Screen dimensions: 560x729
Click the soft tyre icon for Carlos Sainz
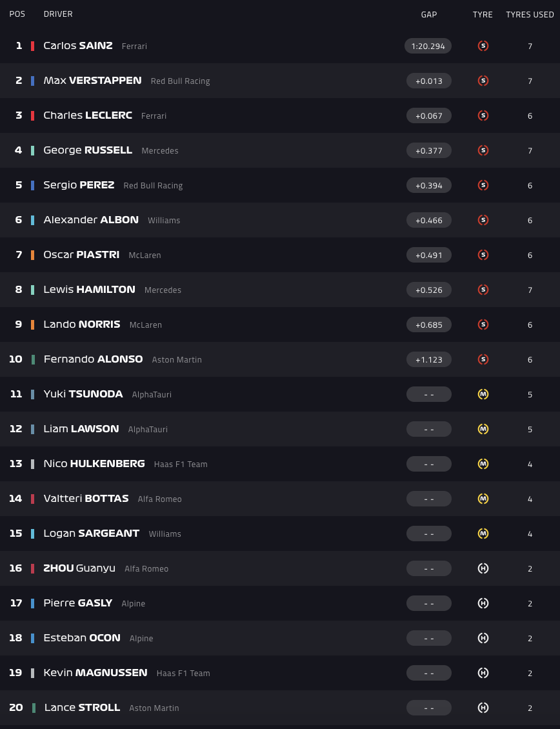pyautogui.click(x=483, y=46)
